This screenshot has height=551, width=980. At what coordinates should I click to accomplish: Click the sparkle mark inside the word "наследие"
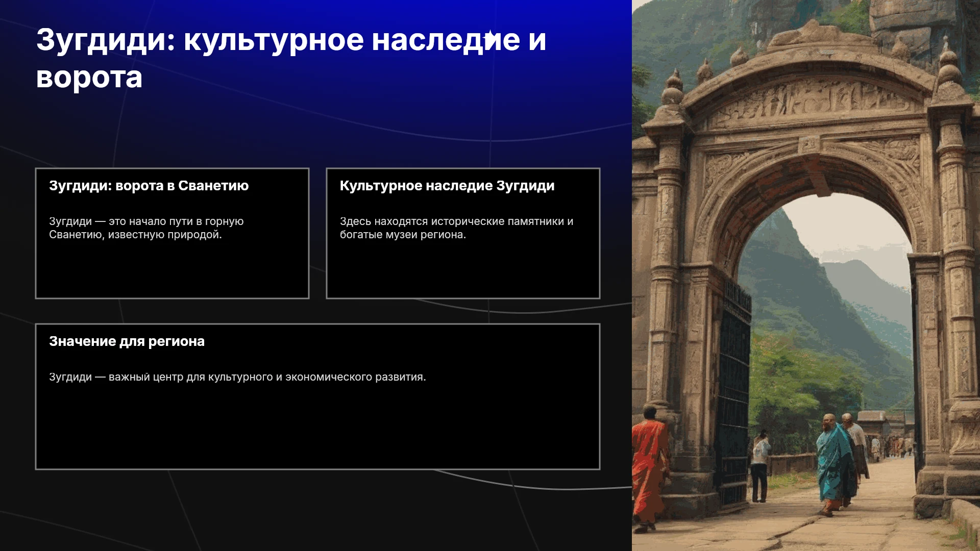(489, 39)
